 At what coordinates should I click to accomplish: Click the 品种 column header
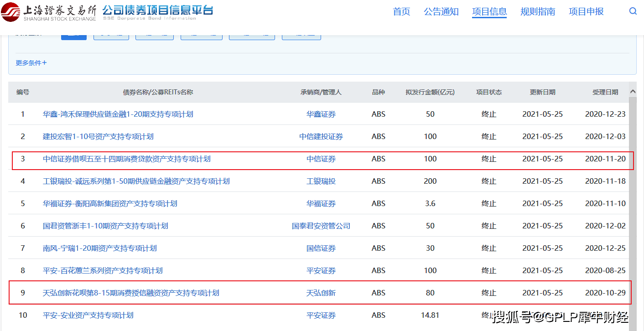379,92
